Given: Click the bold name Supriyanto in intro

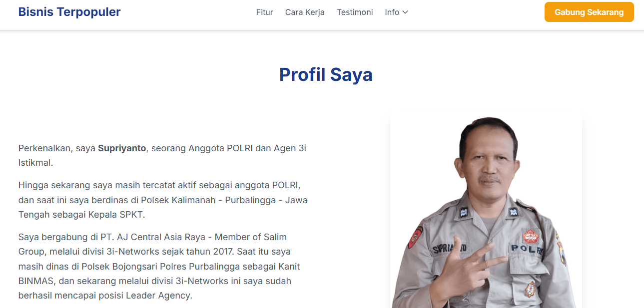Looking at the screenshot, I should click(x=122, y=148).
